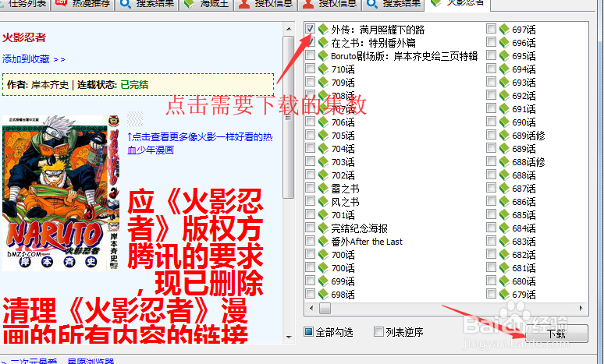604x364 pixels.
Task: Click the book icon beside 710话
Action: click(x=323, y=69)
